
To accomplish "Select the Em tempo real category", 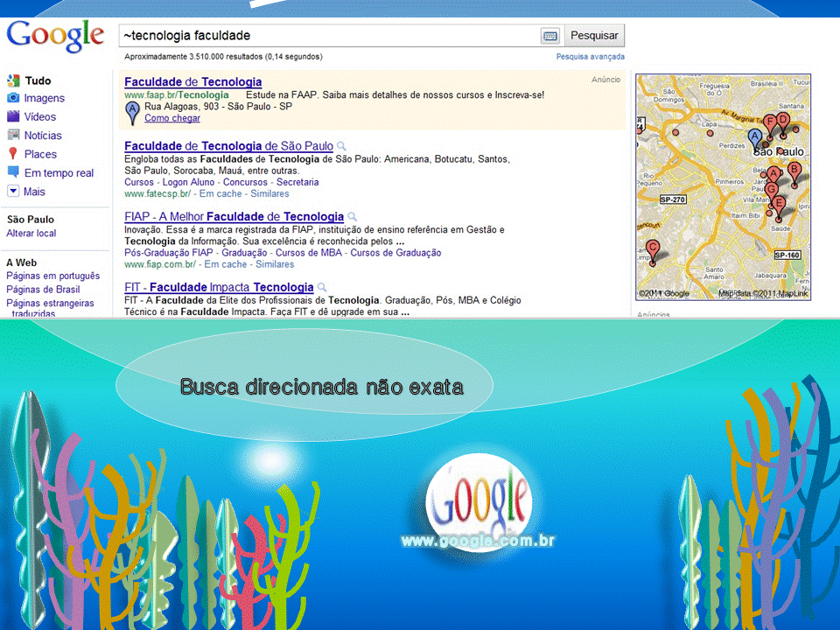I will 59,173.
